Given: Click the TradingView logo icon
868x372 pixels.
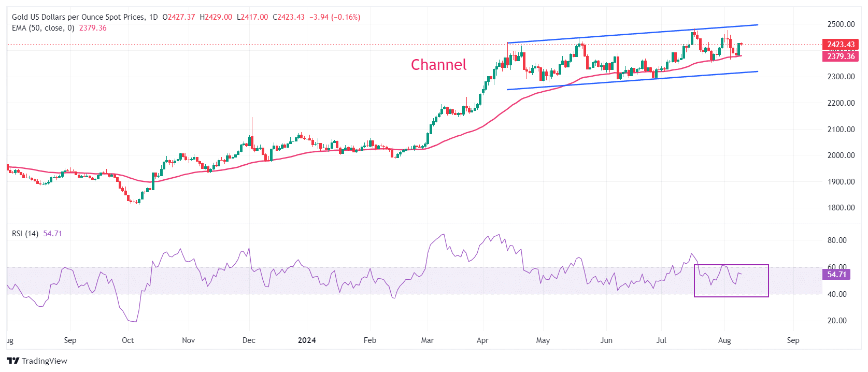Looking at the screenshot, I should coord(13,361).
